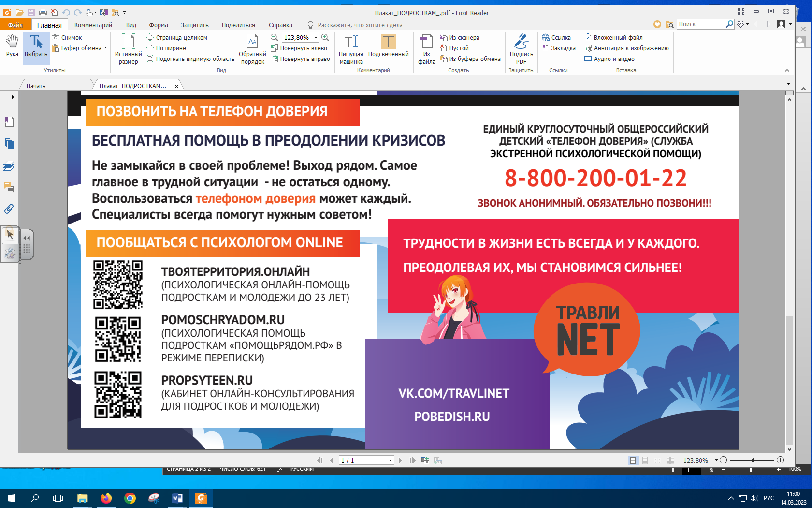The width and height of the screenshot is (812, 508).
Task: Open the Буфер обмена dropdown
Action: pos(105,48)
